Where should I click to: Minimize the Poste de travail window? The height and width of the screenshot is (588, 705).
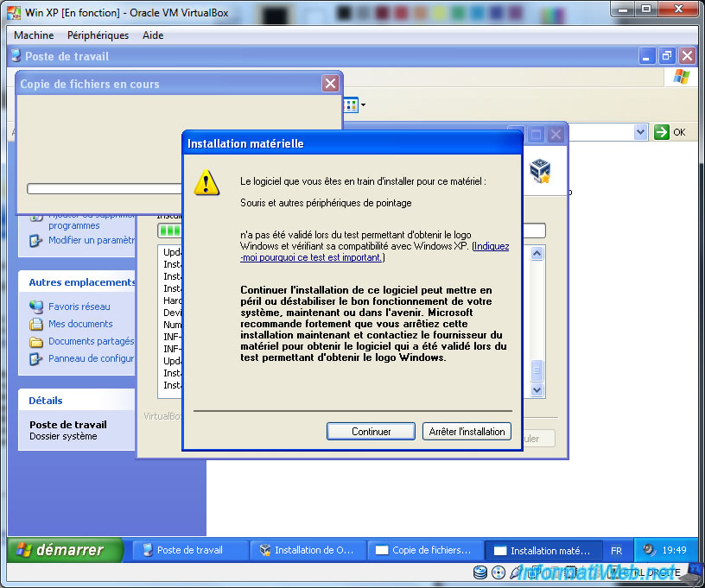pyautogui.click(x=646, y=56)
